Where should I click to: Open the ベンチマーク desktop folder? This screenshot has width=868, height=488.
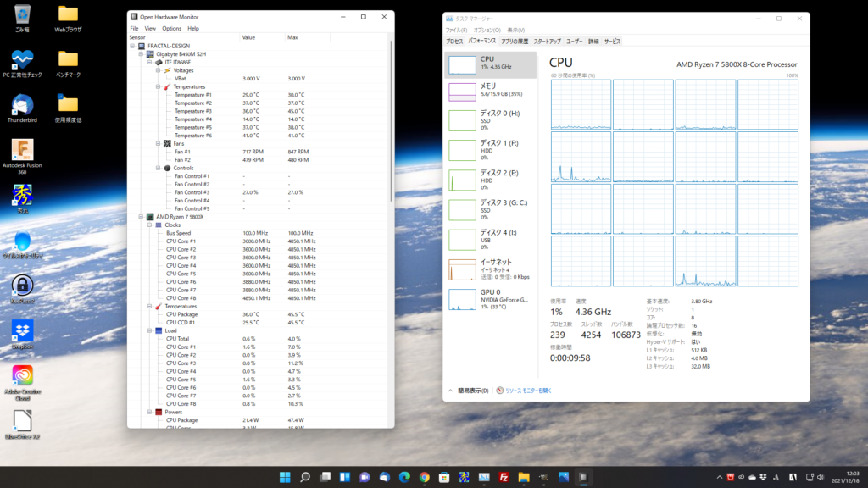coord(68,63)
